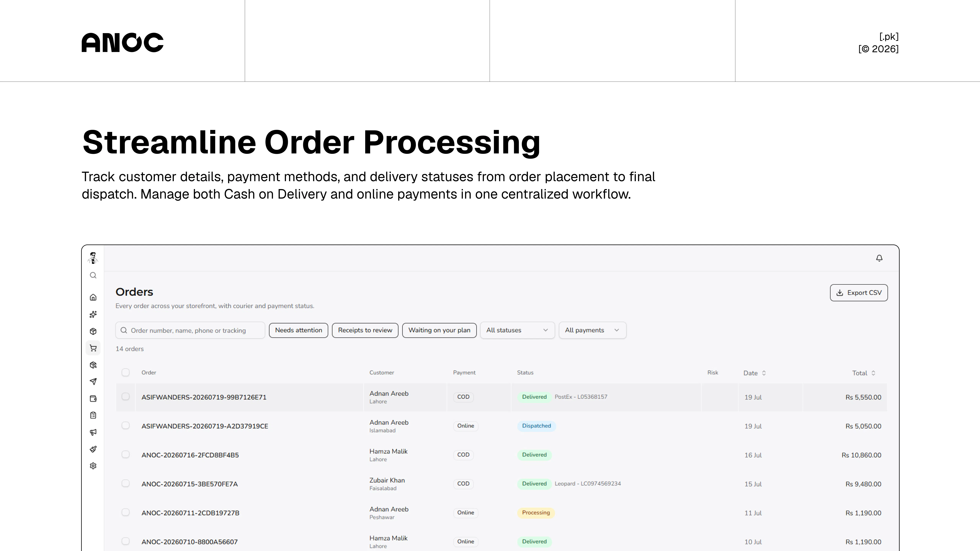Open the All statuses dropdown
Screen dimensions: 980x551
click(x=517, y=330)
